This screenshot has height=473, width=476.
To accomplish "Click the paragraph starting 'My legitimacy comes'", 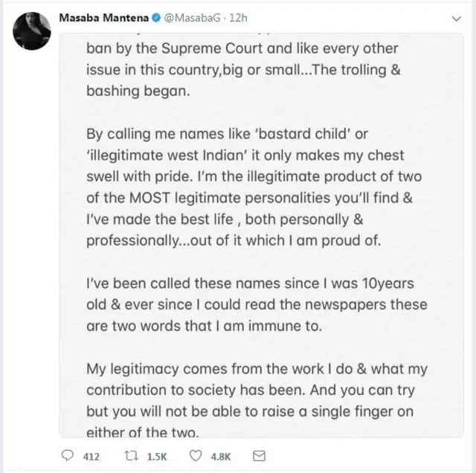I will (x=257, y=401).
